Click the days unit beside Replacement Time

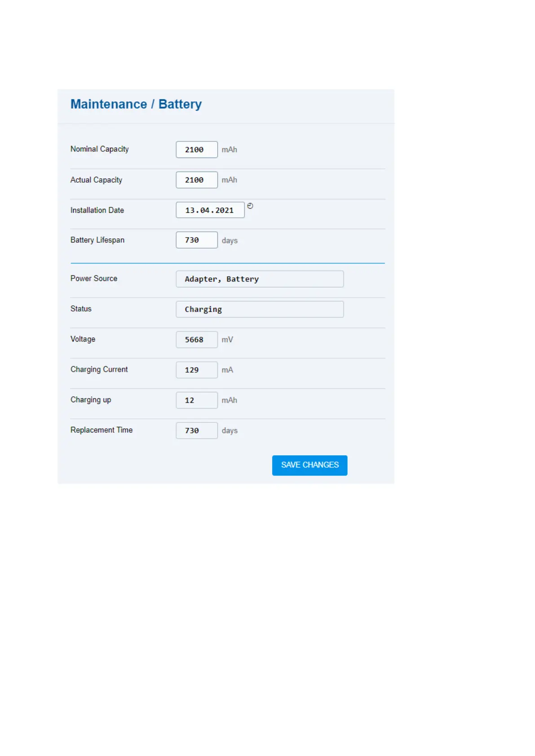coord(230,431)
